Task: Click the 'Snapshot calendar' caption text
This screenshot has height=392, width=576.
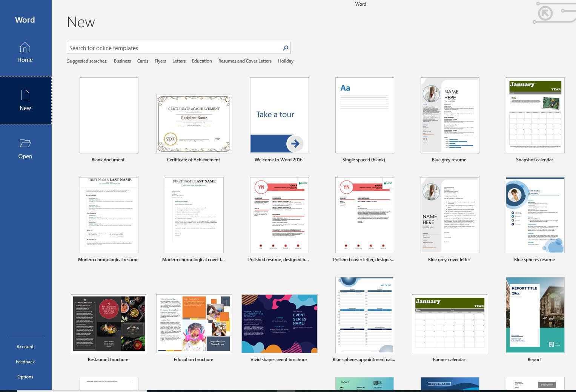Action: pos(534,160)
